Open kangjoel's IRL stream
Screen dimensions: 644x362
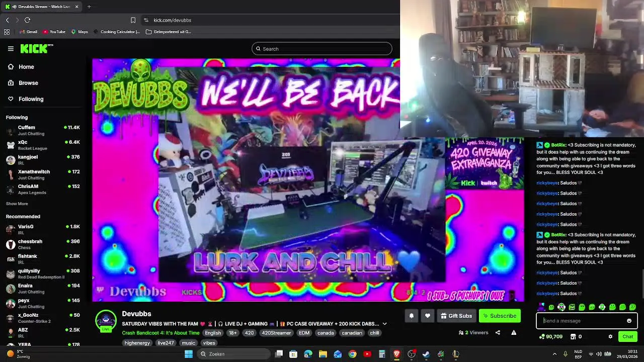(x=43, y=160)
